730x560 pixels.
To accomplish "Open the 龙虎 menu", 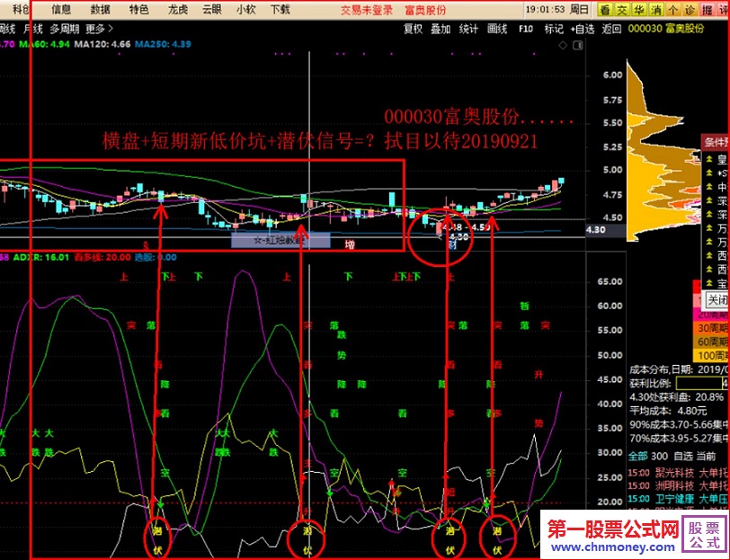I will [178, 9].
